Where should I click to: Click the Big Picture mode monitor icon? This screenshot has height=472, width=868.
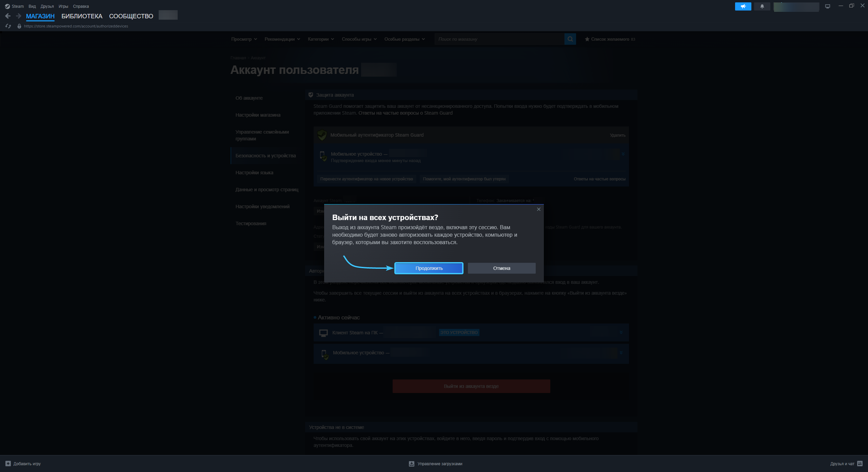point(828,6)
